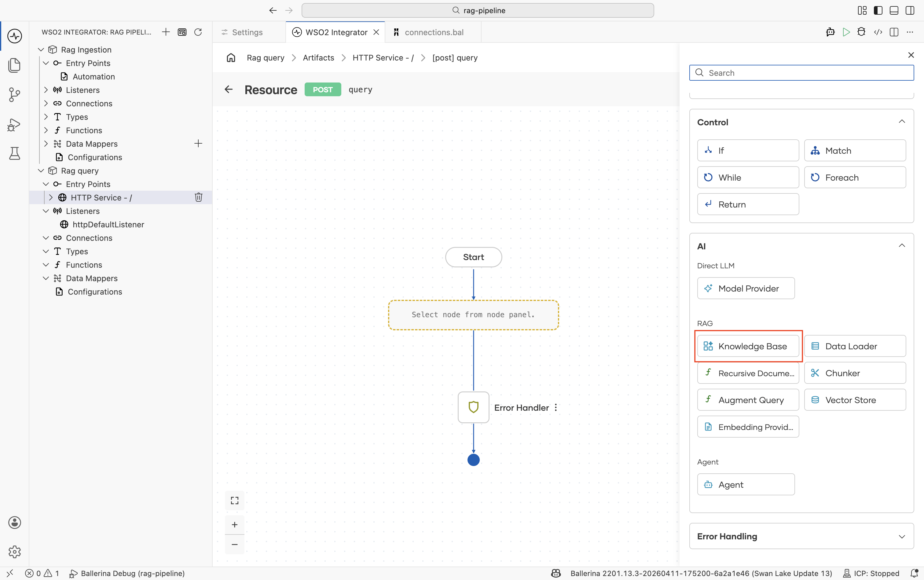Select Vector Store node
The width and height of the screenshot is (924, 580).
pyautogui.click(x=855, y=400)
